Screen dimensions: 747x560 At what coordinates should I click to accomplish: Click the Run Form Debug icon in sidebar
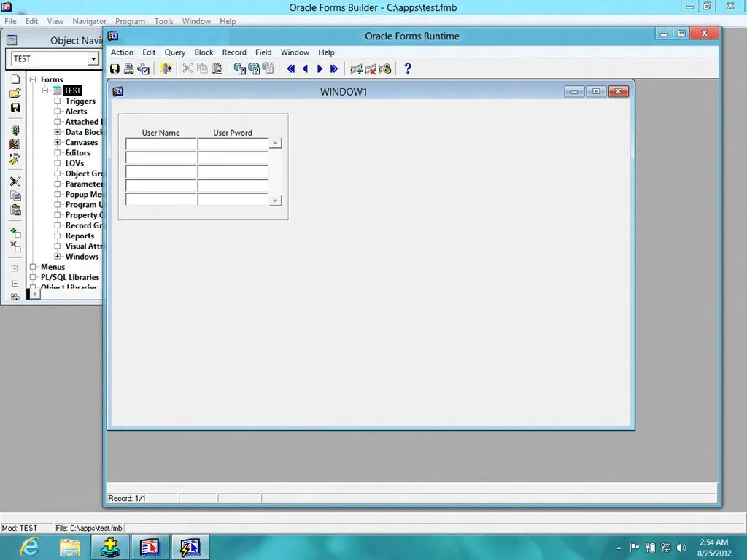(15, 144)
